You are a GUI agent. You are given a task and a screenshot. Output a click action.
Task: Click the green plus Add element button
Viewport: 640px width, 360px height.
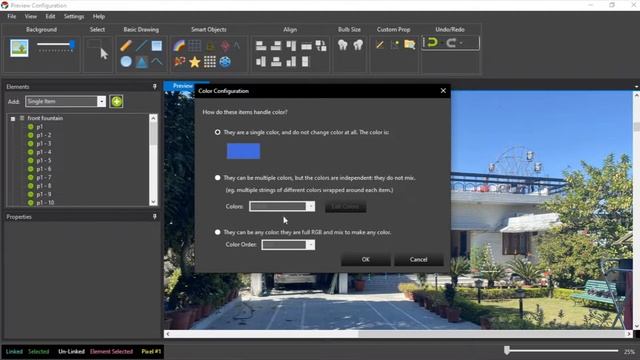116,101
